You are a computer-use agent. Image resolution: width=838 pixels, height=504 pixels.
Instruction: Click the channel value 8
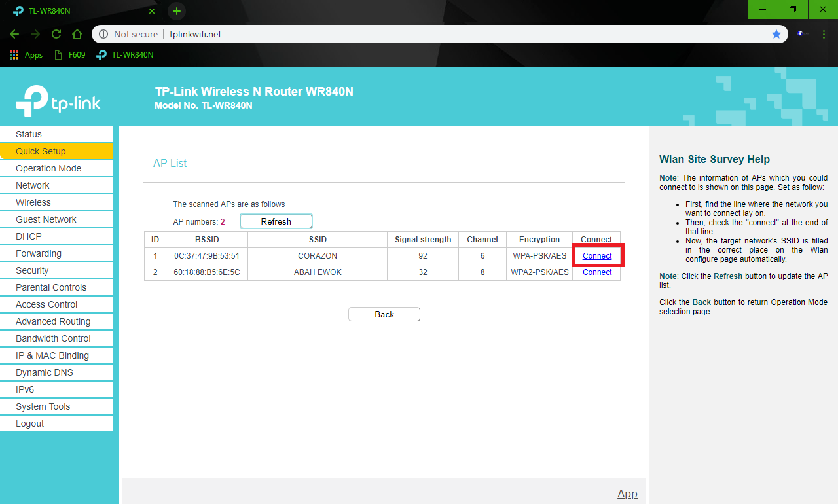coord(483,272)
